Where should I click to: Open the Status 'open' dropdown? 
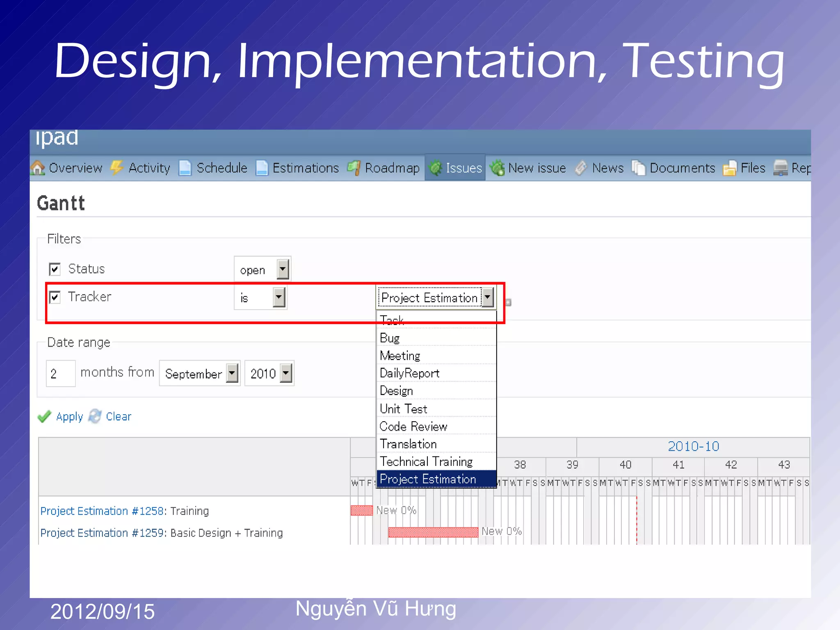point(262,269)
